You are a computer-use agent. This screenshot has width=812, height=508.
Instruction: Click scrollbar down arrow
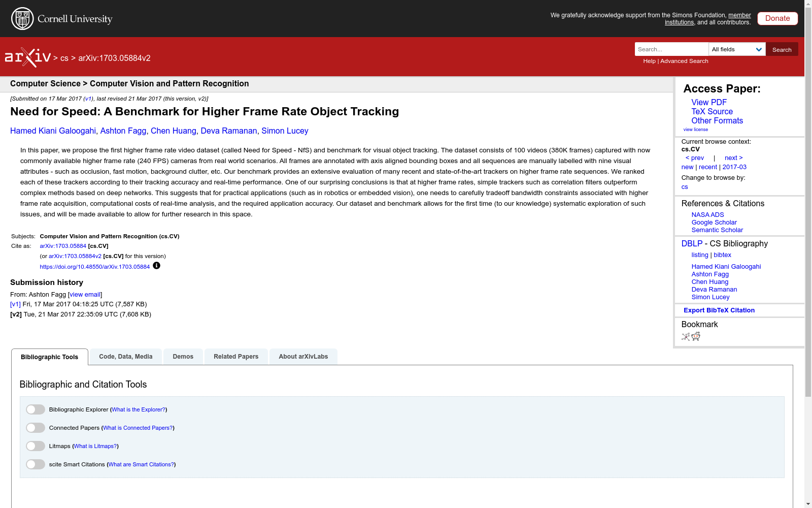pyautogui.click(x=808, y=504)
